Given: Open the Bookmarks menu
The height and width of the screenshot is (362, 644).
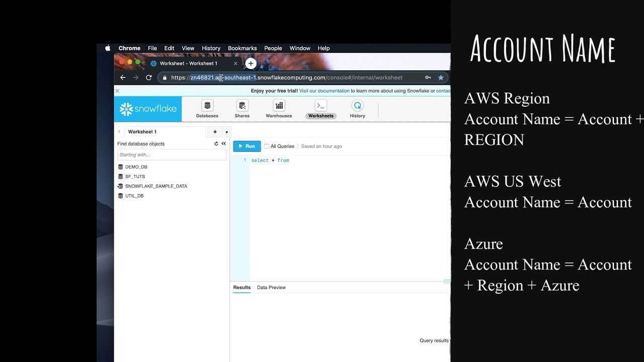Looking at the screenshot, I should point(243,48).
